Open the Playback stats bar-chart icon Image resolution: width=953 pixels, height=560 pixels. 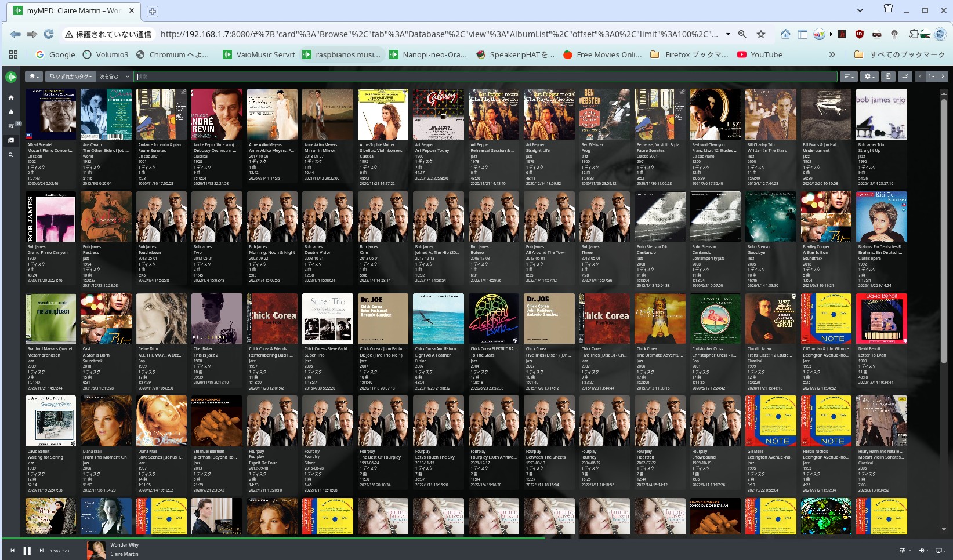[10, 112]
